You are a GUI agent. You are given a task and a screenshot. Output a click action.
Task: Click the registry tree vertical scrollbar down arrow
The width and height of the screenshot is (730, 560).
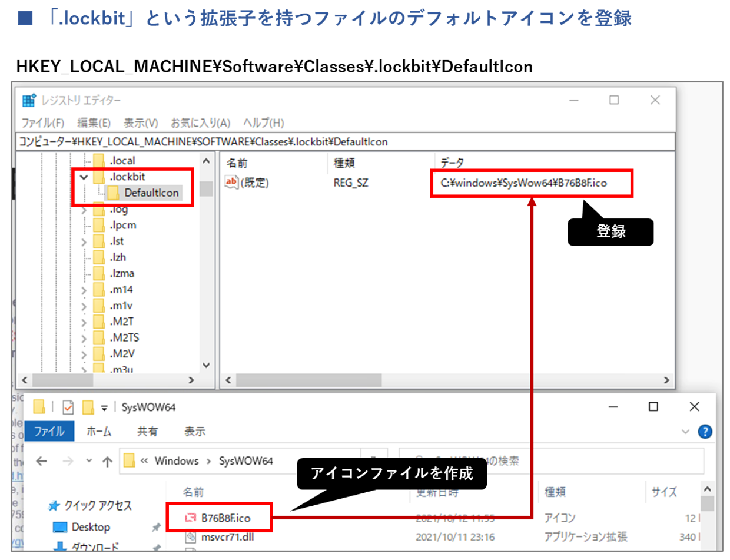206,366
